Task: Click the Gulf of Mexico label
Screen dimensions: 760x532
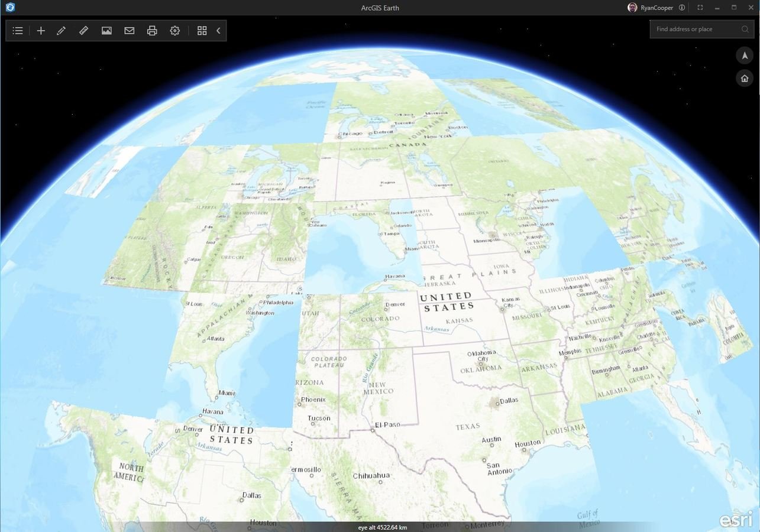Action: click(x=589, y=519)
